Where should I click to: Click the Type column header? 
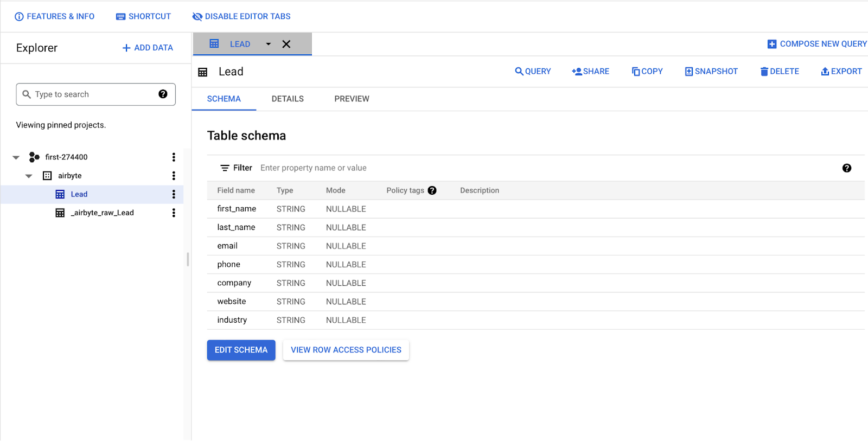pos(285,190)
